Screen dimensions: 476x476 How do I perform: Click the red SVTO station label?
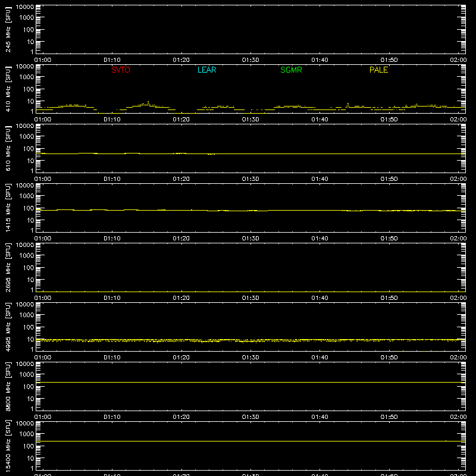tap(121, 70)
